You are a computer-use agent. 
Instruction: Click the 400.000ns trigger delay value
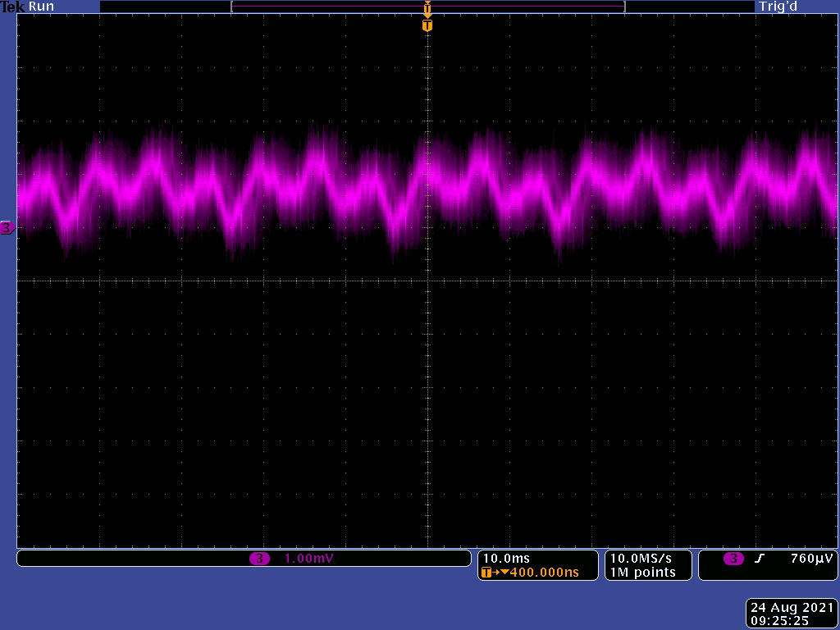545,573
